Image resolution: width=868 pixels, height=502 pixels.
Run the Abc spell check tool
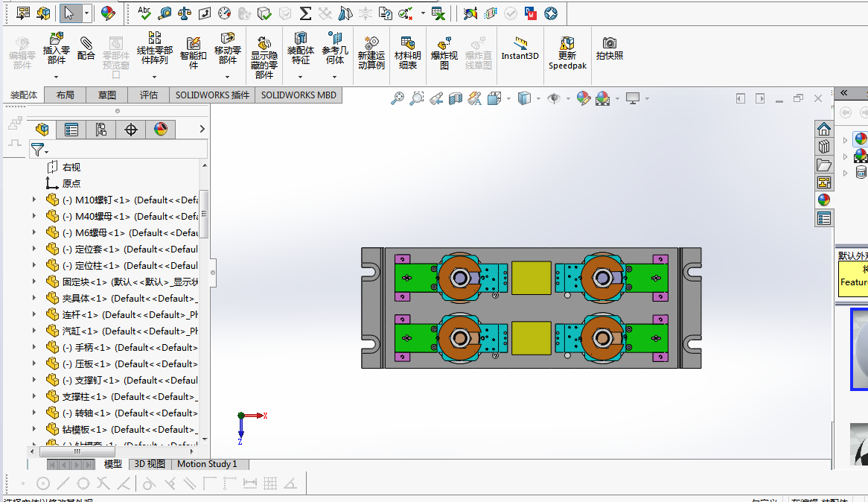coord(144,13)
